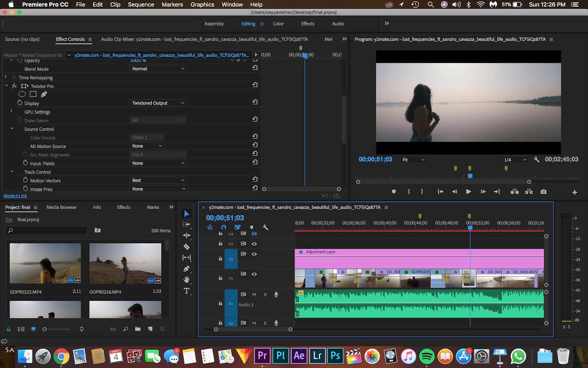This screenshot has height=368, width=588.
Task: Open Photoshop from the Dock
Action: click(x=335, y=356)
